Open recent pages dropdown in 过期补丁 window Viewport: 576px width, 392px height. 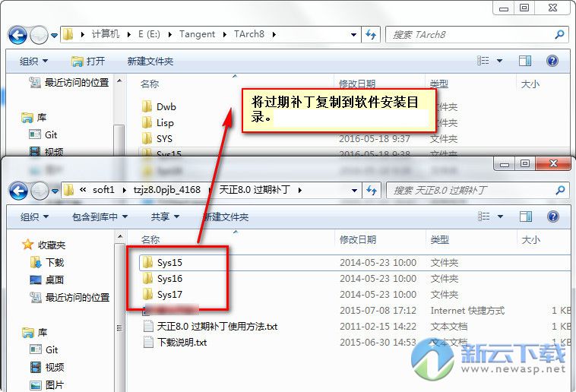coord(55,191)
